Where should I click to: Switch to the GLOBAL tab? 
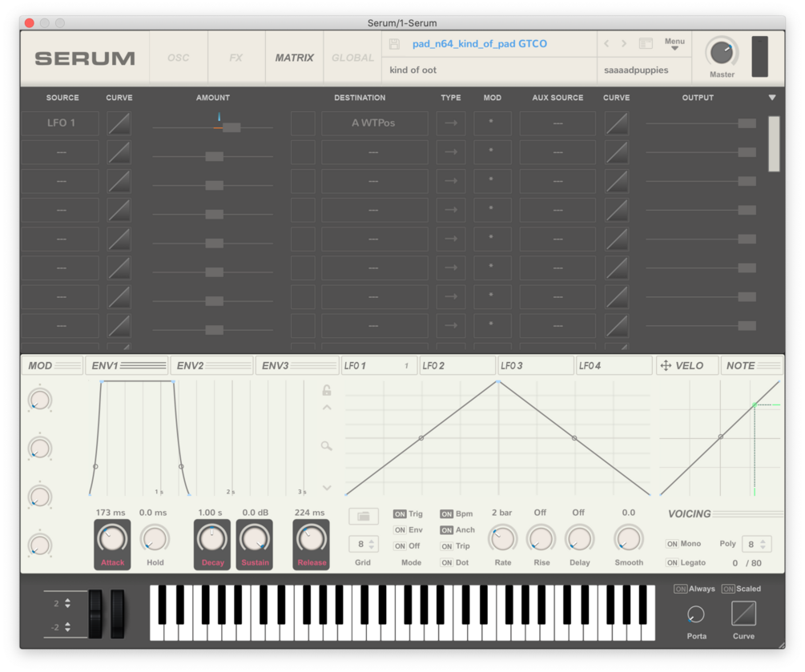click(352, 58)
